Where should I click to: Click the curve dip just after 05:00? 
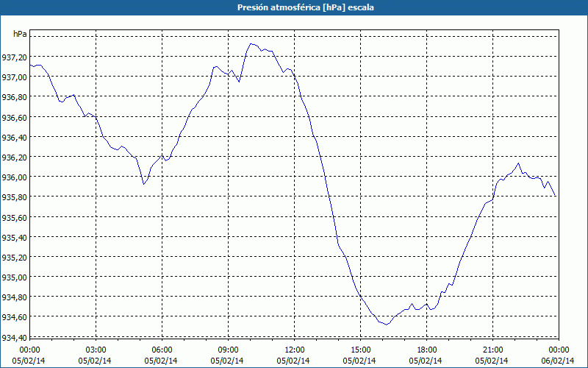143,184
